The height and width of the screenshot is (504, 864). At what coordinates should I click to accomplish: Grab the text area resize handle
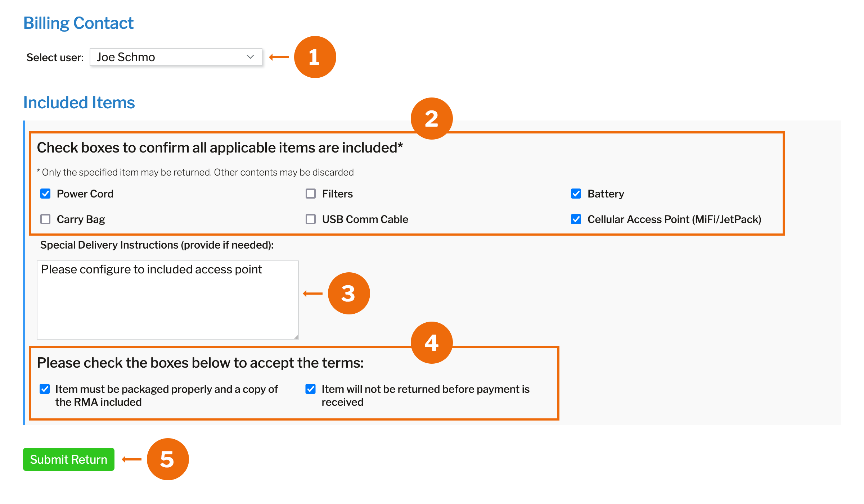[x=296, y=337]
